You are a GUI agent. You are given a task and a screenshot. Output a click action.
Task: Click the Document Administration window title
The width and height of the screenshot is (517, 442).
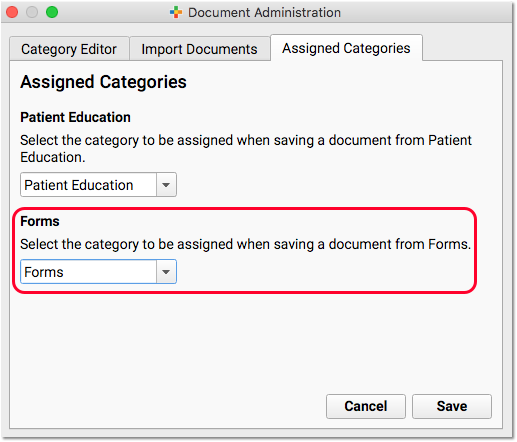point(264,13)
